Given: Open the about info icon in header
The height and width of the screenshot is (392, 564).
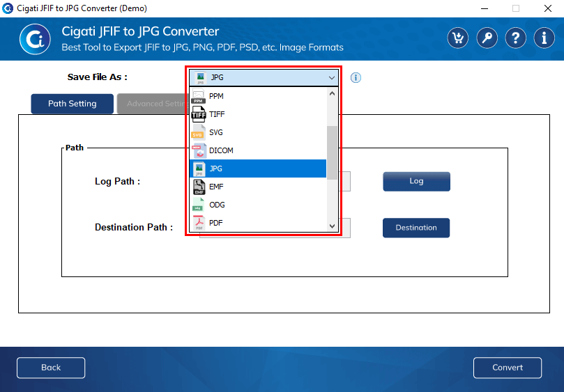Looking at the screenshot, I should (544, 38).
